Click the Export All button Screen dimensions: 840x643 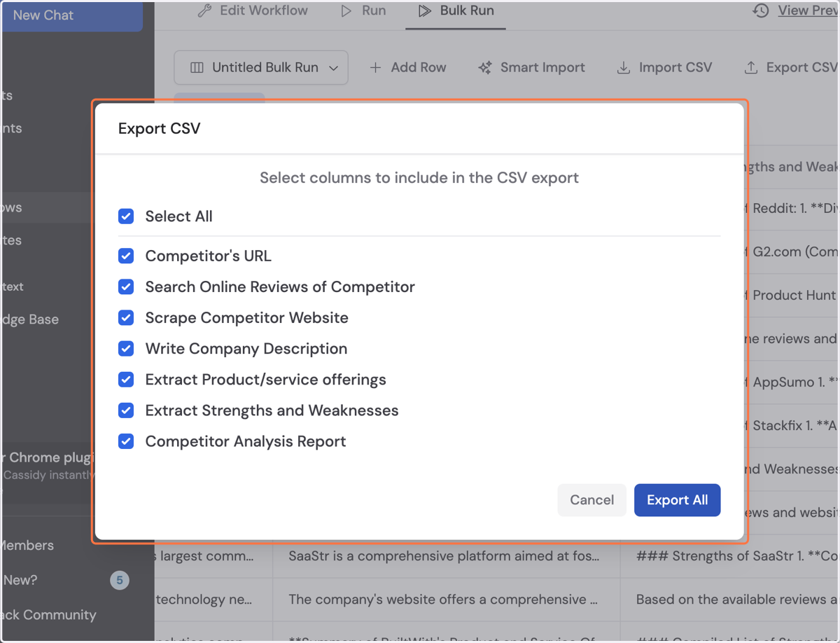pos(677,500)
